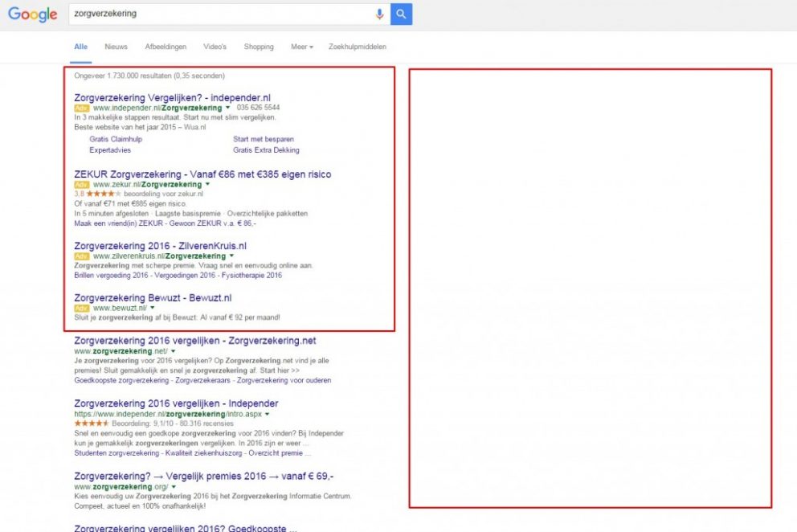This screenshot has height=532, width=797.
Task: Open Vergelijk premies 2016 vanaf € 69,- result
Action: click(x=204, y=477)
